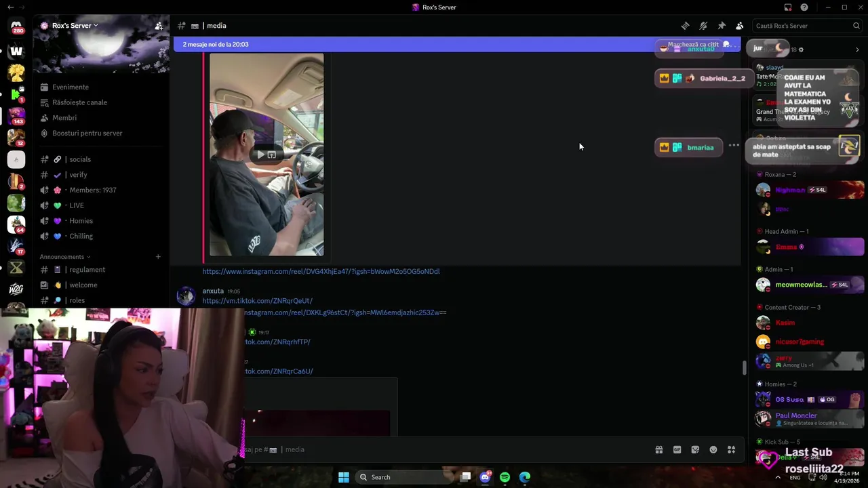Open Discord from the Windows taskbar
The width and height of the screenshot is (868, 488).
coord(485,477)
